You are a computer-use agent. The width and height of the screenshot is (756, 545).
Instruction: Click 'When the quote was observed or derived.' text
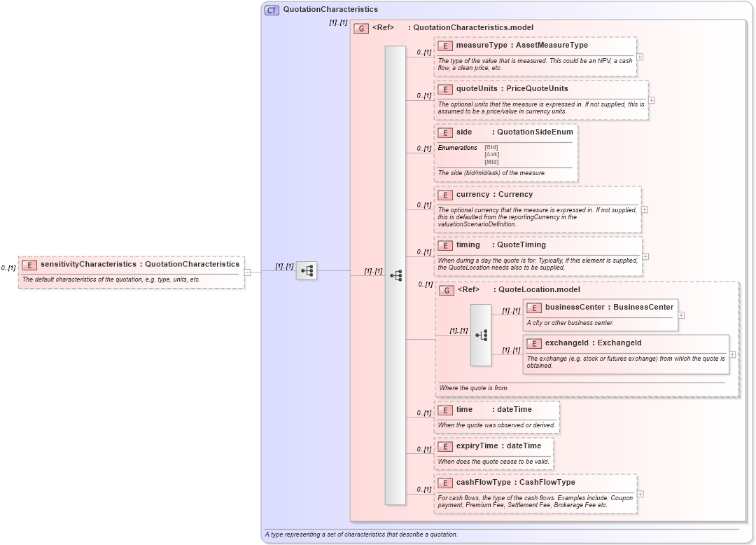(496, 425)
